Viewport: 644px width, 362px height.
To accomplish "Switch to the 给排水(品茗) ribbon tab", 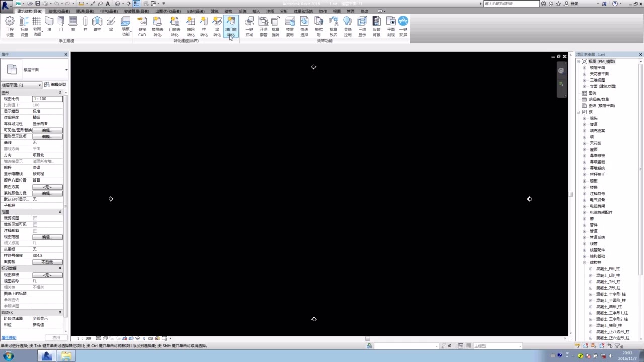I will 59,11.
